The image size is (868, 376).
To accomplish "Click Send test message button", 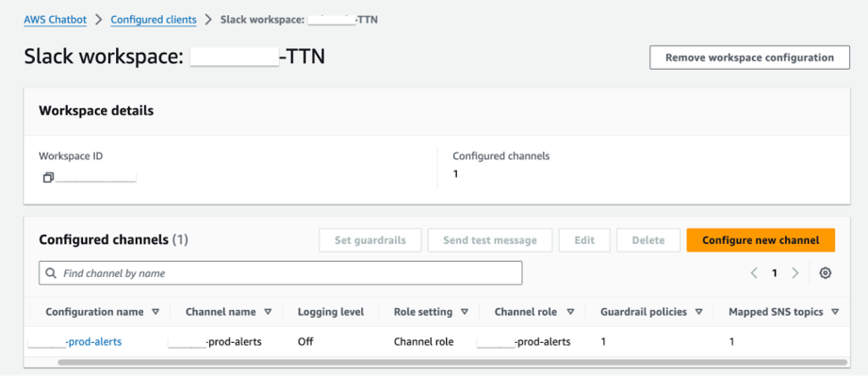I will pyautogui.click(x=490, y=240).
